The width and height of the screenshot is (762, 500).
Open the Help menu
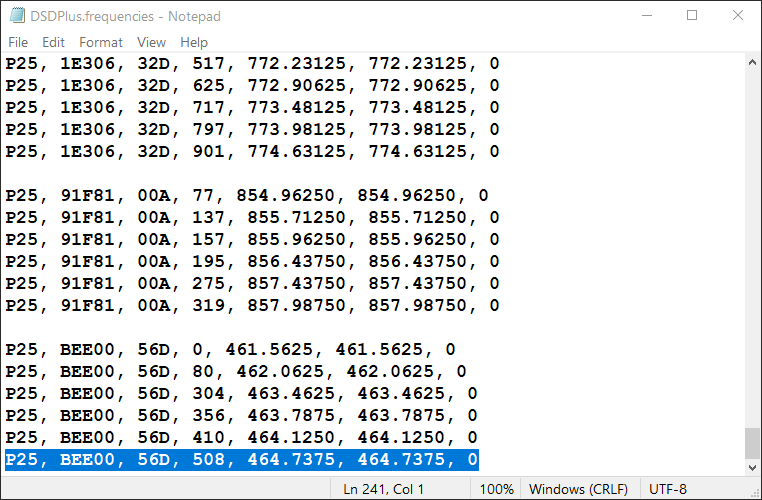193,42
